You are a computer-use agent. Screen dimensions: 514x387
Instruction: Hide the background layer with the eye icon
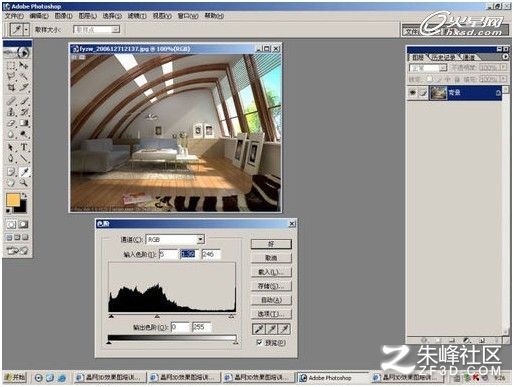click(x=413, y=93)
